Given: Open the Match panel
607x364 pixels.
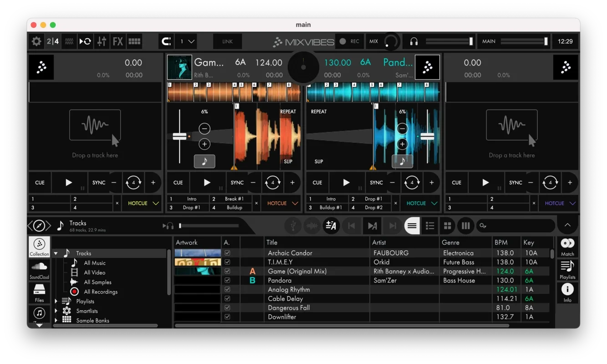Looking at the screenshot, I should coord(567,247).
